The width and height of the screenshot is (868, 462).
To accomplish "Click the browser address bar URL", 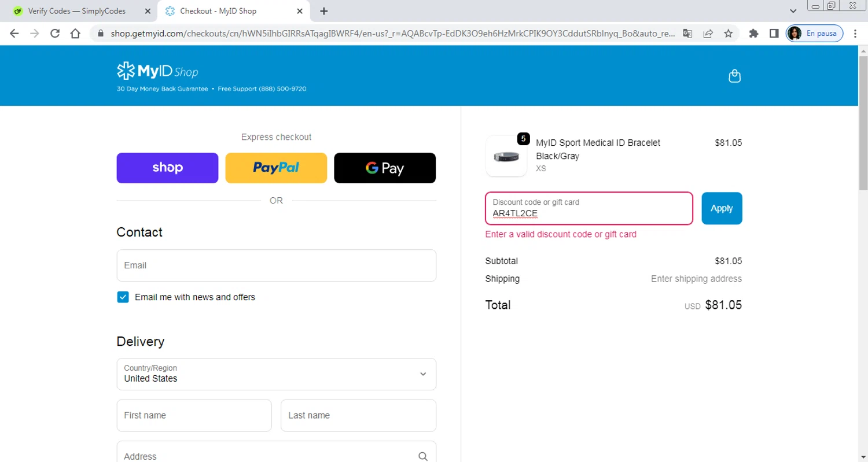I will pyautogui.click(x=393, y=34).
